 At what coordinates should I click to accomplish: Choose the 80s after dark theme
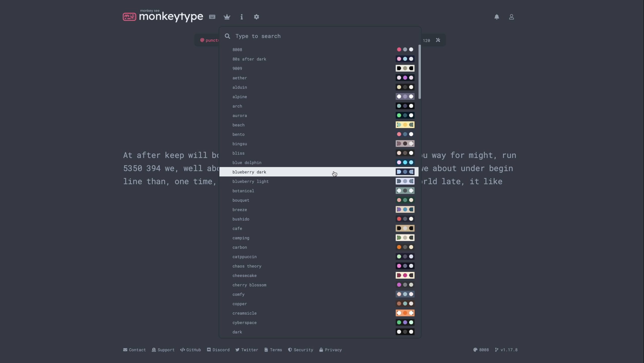249,59
